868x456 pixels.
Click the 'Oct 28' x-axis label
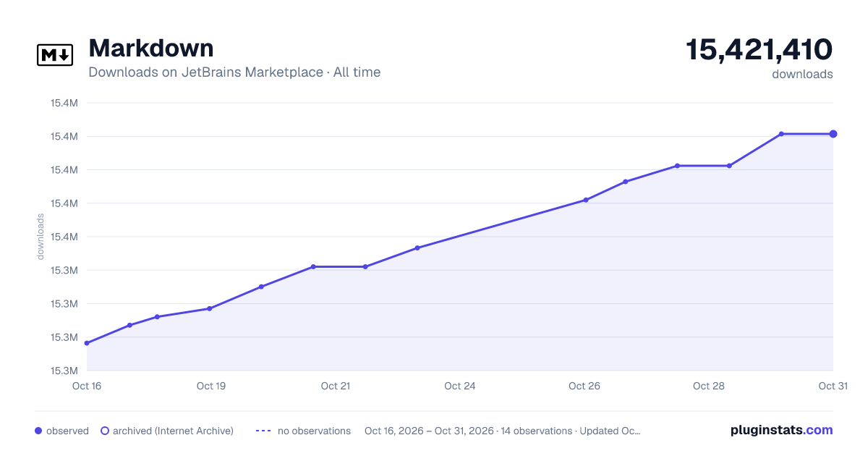click(709, 386)
